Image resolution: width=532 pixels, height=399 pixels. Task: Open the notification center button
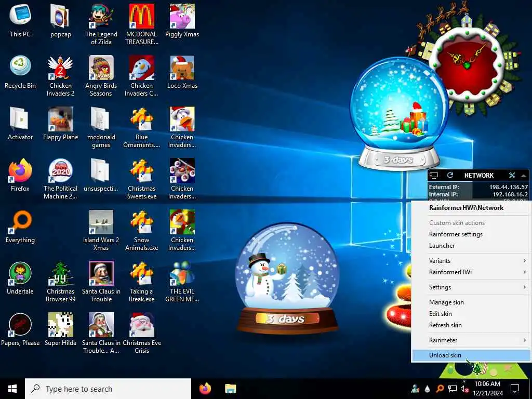pos(515,389)
